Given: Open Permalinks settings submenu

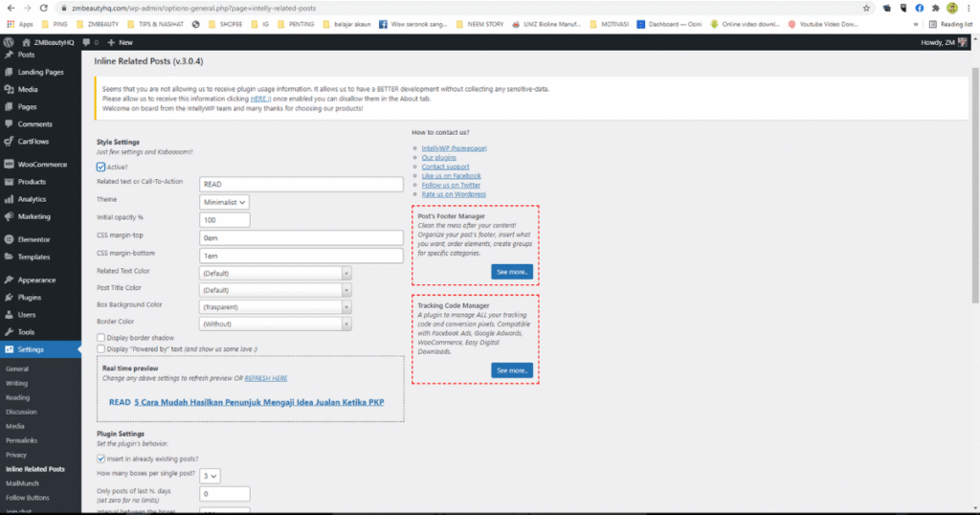Looking at the screenshot, I should tap(21, 440).
